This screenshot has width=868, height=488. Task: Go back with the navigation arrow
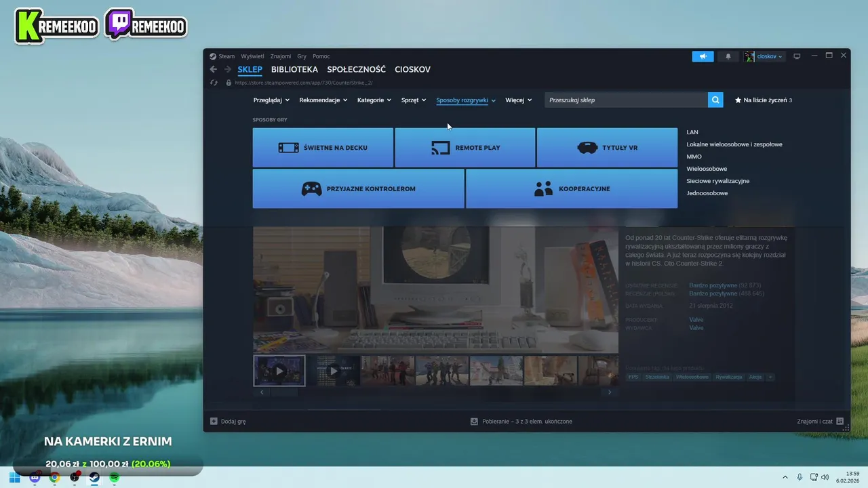tap(214, 69)
